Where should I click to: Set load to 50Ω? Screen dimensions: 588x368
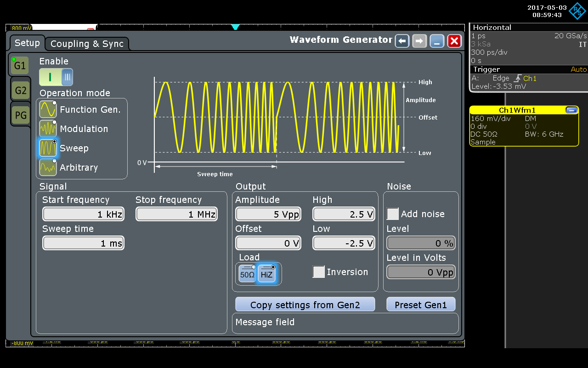(x=247, y=274)
